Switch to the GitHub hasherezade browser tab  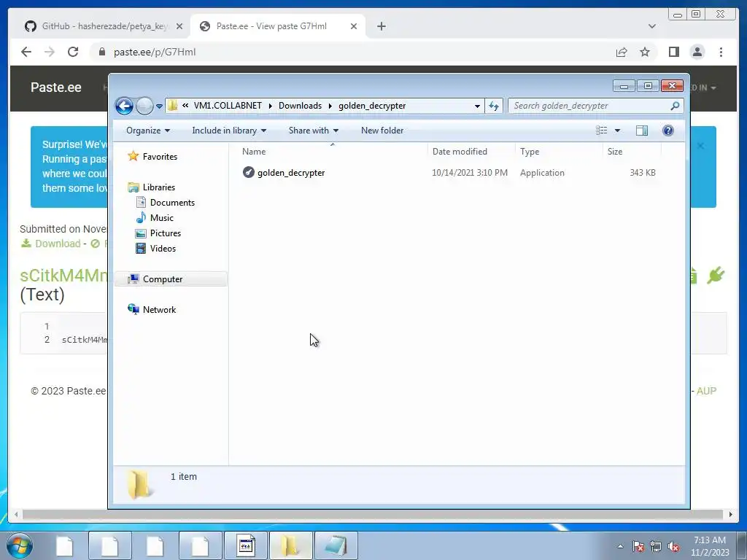[99, 26]
